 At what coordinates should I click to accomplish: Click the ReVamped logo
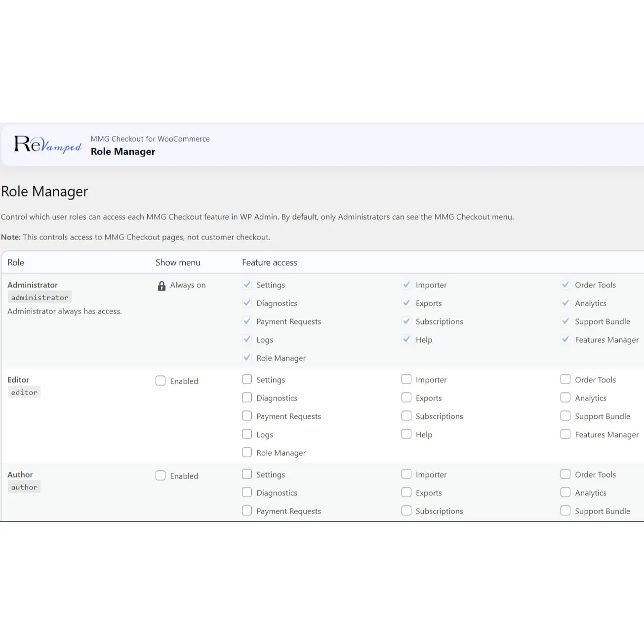click(x=47, y=144)
